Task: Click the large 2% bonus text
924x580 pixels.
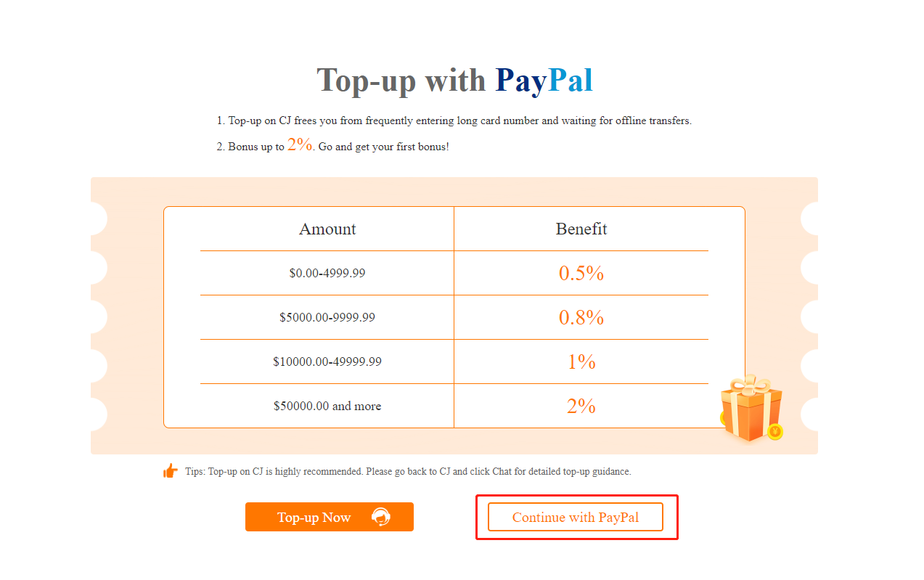Action: (x=300, y=144)
